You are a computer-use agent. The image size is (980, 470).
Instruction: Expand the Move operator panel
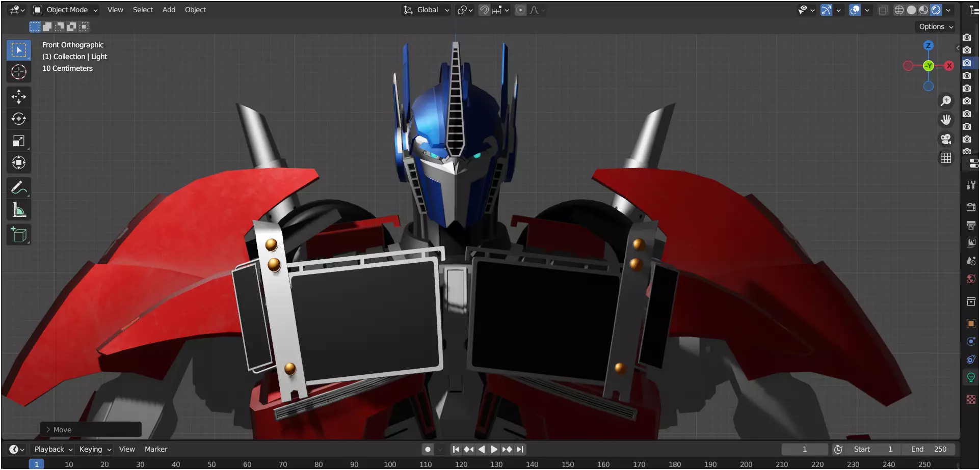click(x=91, y=430)
